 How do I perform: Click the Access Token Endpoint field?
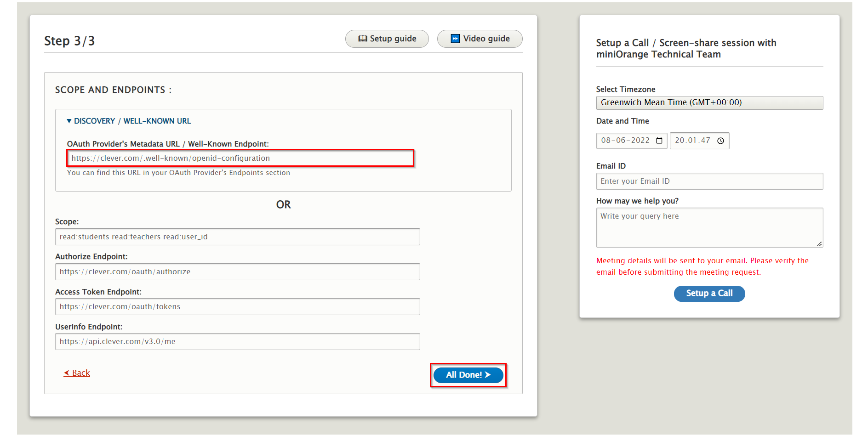237,306
